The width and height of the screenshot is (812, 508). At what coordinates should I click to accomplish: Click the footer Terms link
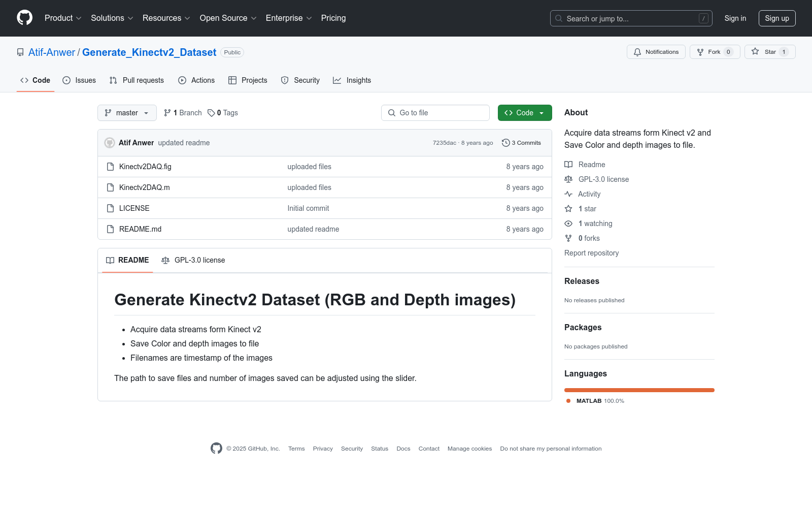(x=296, y=449)
